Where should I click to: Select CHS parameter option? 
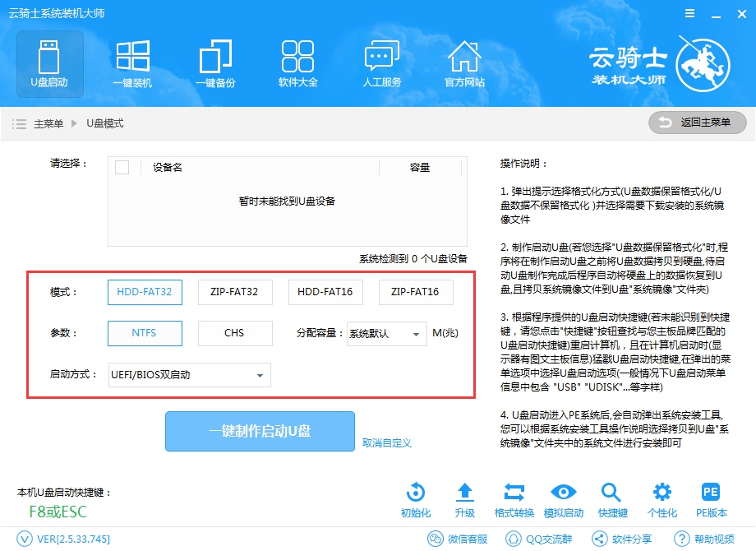[235, 333]
